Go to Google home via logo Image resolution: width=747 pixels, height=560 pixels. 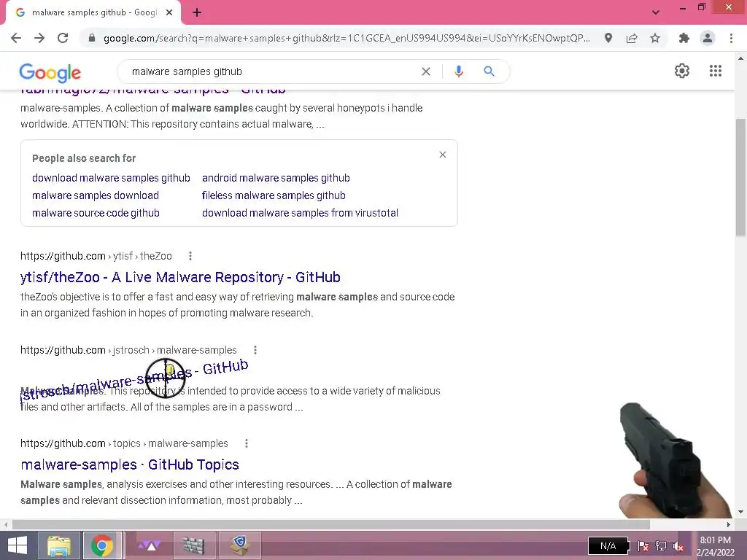(50, 72)
